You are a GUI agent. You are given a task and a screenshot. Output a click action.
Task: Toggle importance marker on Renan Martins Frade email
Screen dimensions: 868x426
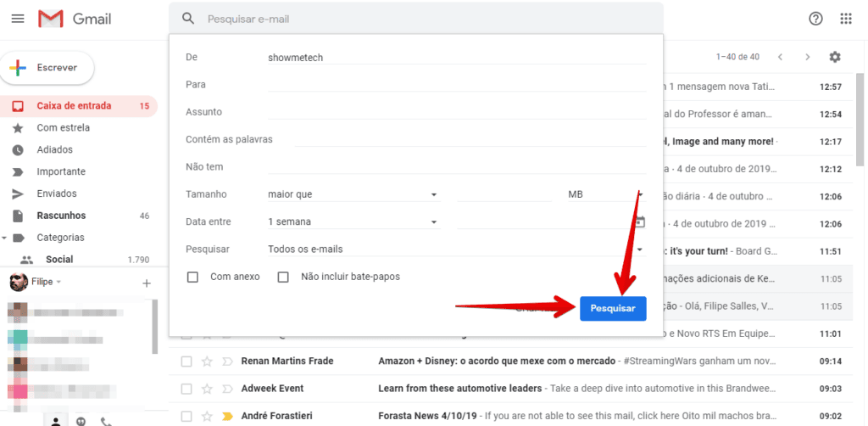coord(227,362)
